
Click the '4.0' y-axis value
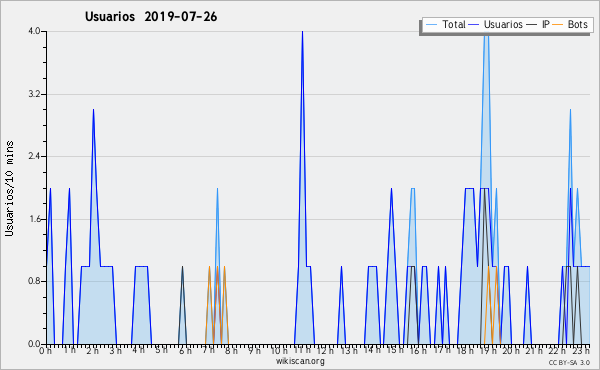(x=34, y=31)
